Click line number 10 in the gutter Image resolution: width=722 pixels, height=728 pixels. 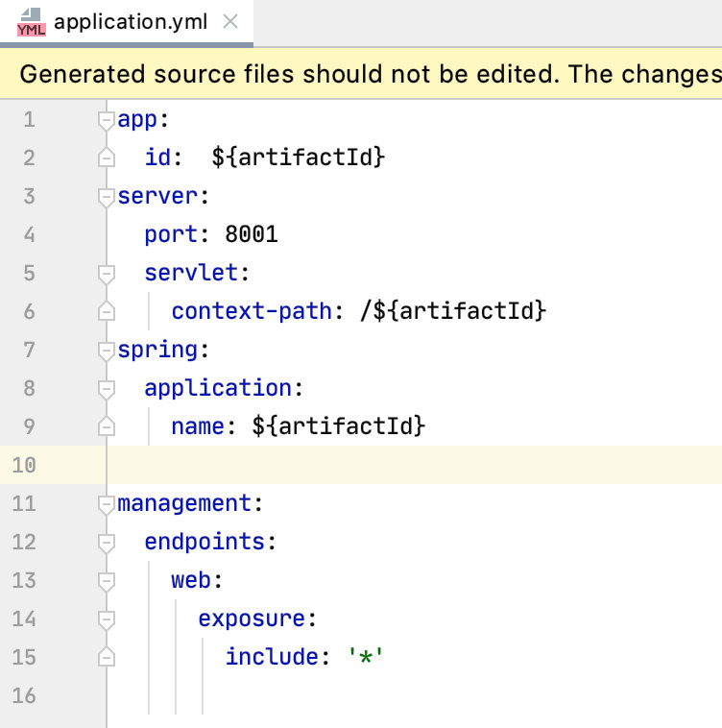24,465
